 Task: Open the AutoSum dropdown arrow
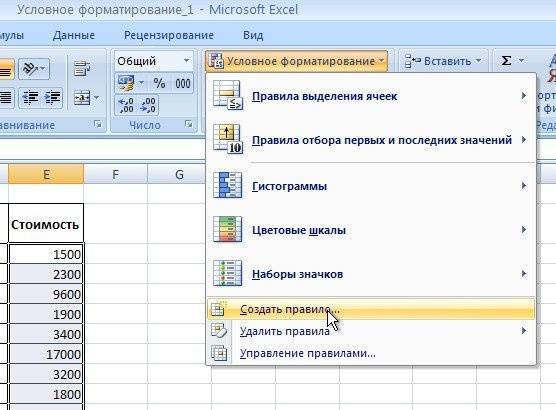[521, 61]
